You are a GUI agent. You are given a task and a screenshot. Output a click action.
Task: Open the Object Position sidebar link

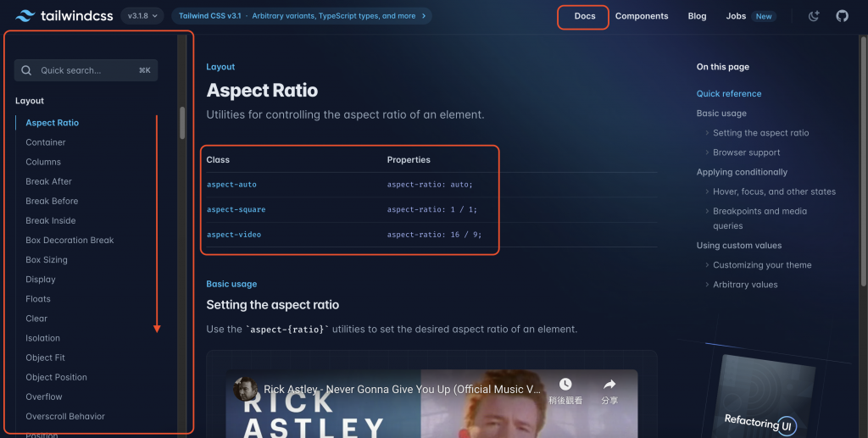tap(56, 377)
